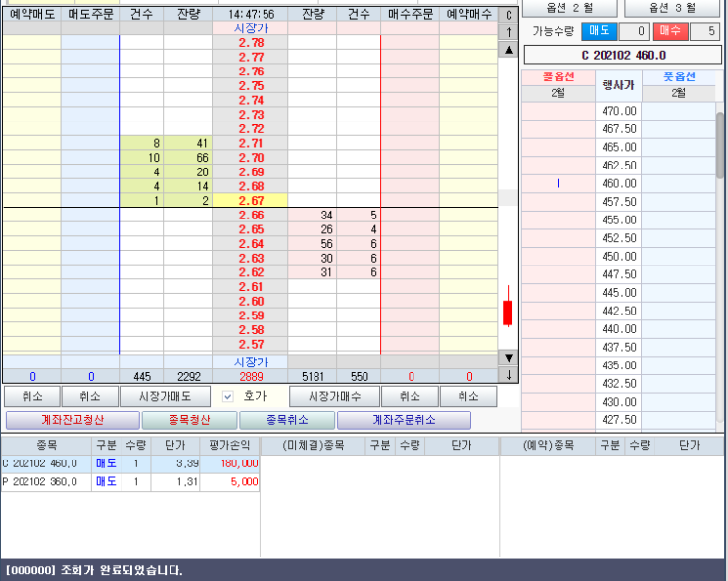Viewport: 728px width, 581px height.
Task: Click the 종목취소 button
Action: point(287,420)
